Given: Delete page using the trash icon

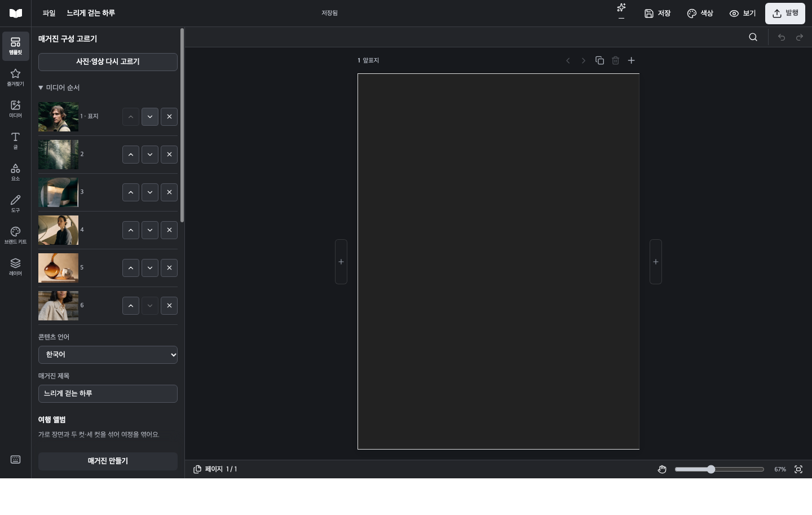Looking at the screenshot, I should click(615, 60).
